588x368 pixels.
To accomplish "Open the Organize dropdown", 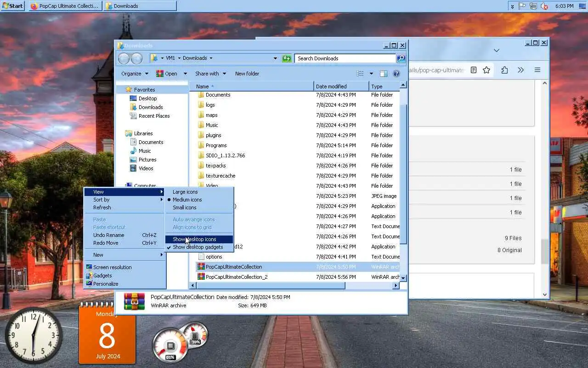I will tap(135, 74).
